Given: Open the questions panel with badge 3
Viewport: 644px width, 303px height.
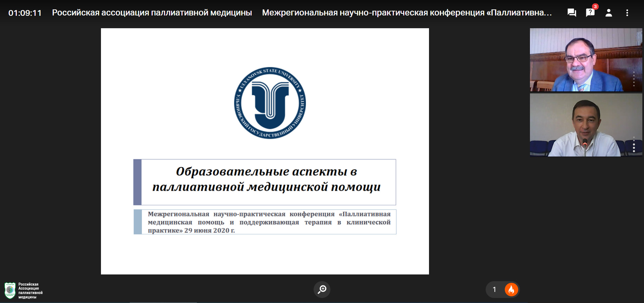Looking at the screenshot, I should pyautogui.click(x=590, y=13).
